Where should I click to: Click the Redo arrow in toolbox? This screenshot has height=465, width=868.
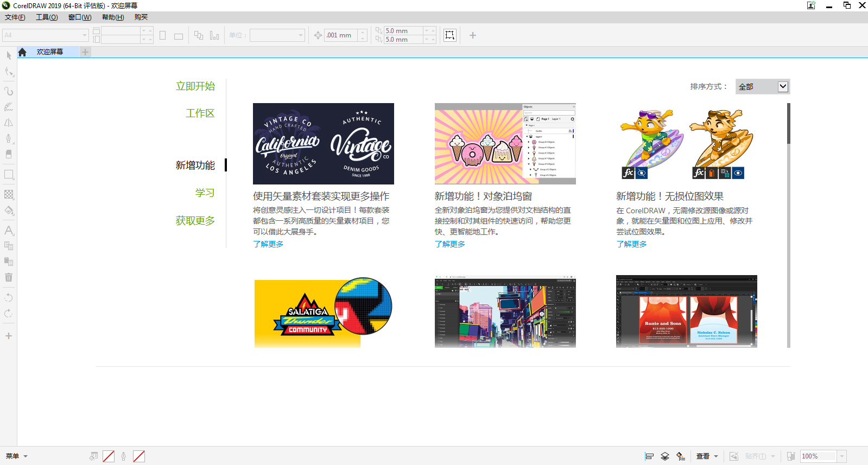(x=9, y=313)
